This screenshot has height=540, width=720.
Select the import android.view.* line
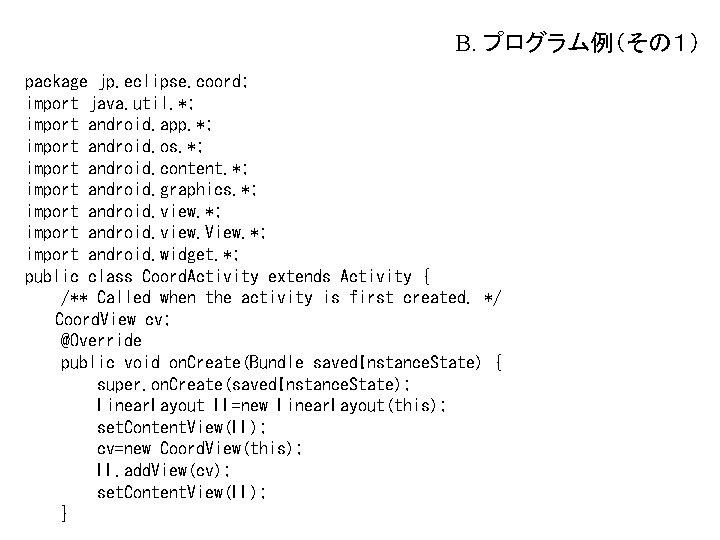coord(123,212)
